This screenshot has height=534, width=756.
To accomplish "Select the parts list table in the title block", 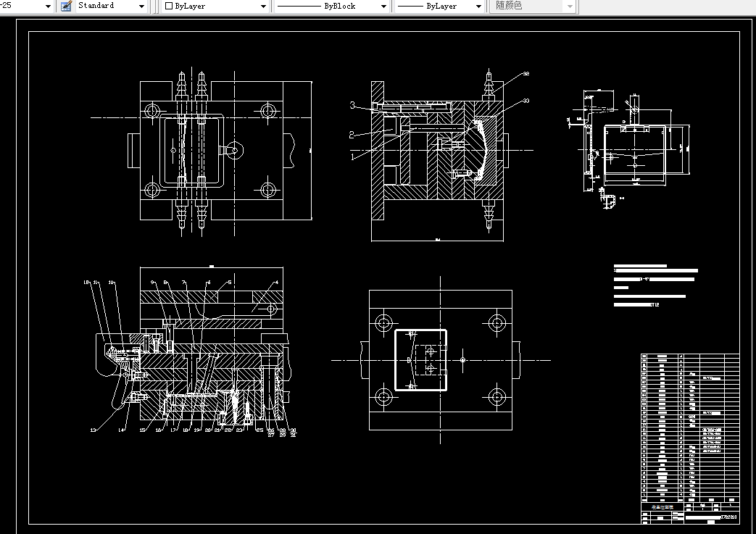I will coord(690,427).
